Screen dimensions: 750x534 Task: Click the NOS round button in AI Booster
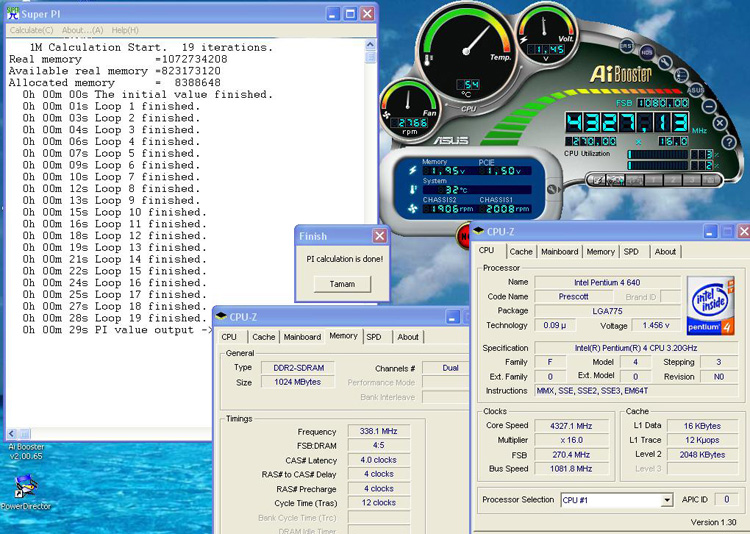647,53
